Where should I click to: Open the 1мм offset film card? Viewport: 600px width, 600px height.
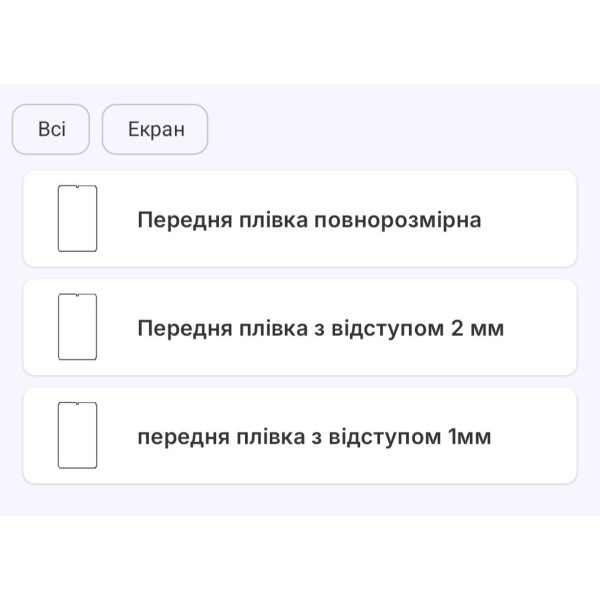coord(300,435)
